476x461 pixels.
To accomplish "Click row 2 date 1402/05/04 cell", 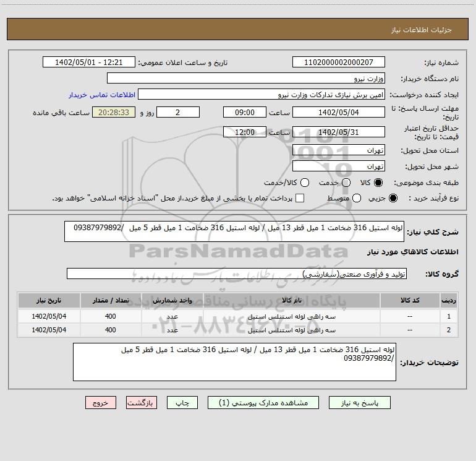I will 49,330.
